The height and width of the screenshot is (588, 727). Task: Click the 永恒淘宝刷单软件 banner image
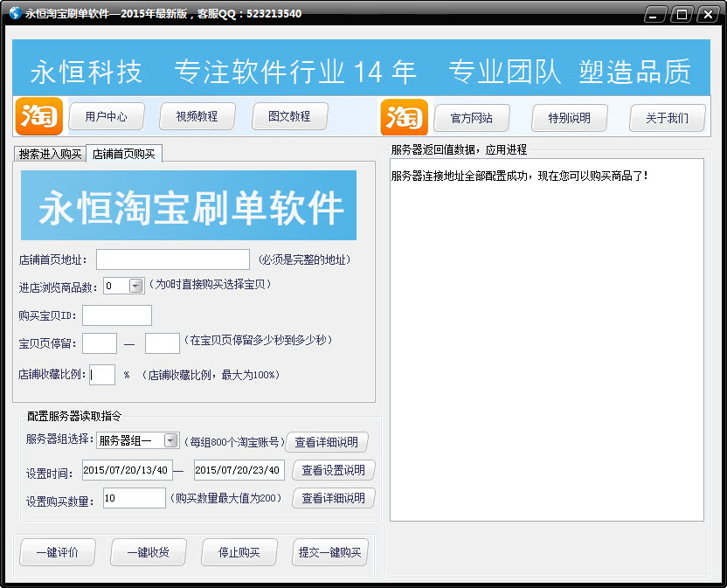coord(189,205)
